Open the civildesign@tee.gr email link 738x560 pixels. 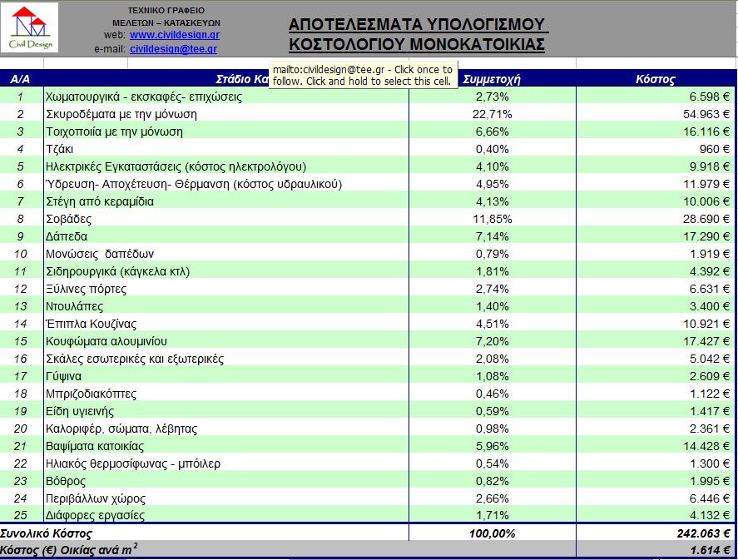coord(174,49)
